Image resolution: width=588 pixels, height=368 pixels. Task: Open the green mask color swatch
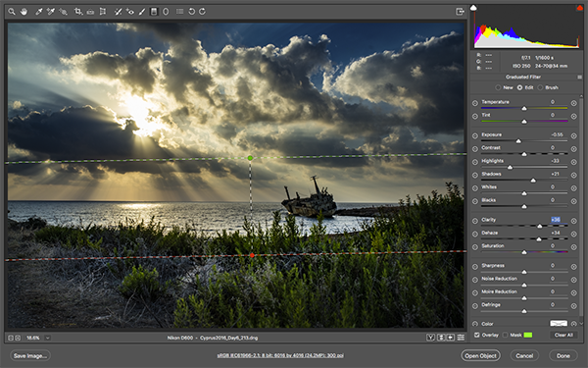(x=528, y=335)
